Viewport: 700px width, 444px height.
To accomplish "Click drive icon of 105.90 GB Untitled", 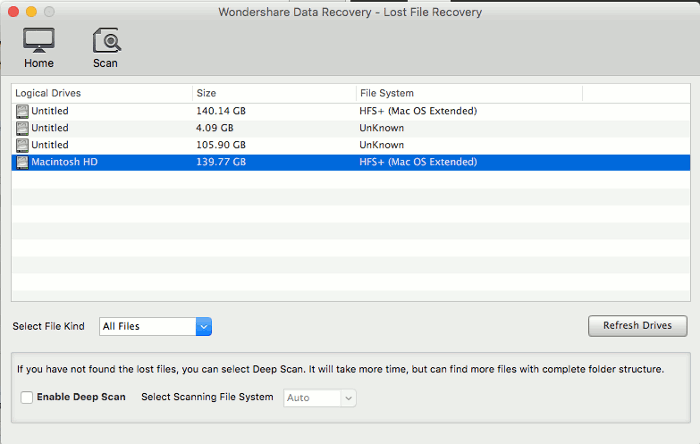I will click(22, 145).
